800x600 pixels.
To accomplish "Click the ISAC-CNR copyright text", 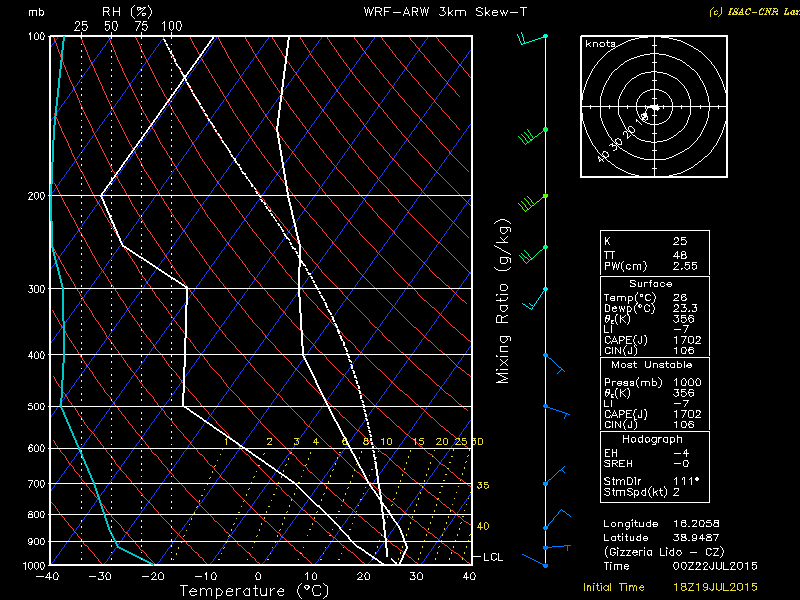I will [x=754, y=12].
